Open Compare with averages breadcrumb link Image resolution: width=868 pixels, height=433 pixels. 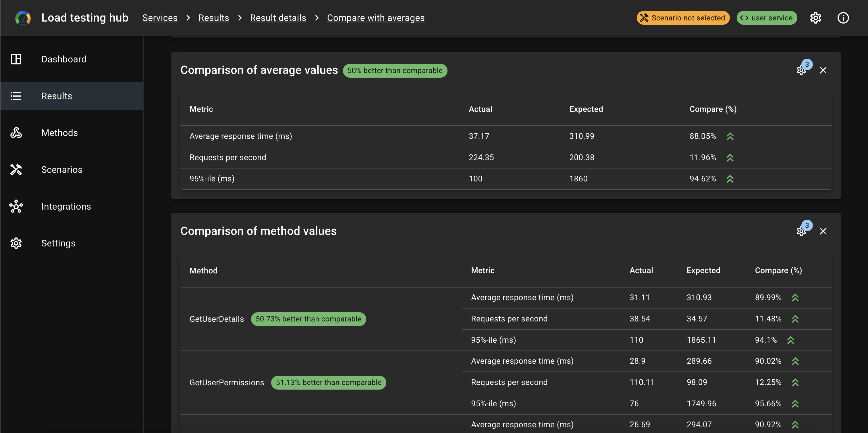coord(376,18)
